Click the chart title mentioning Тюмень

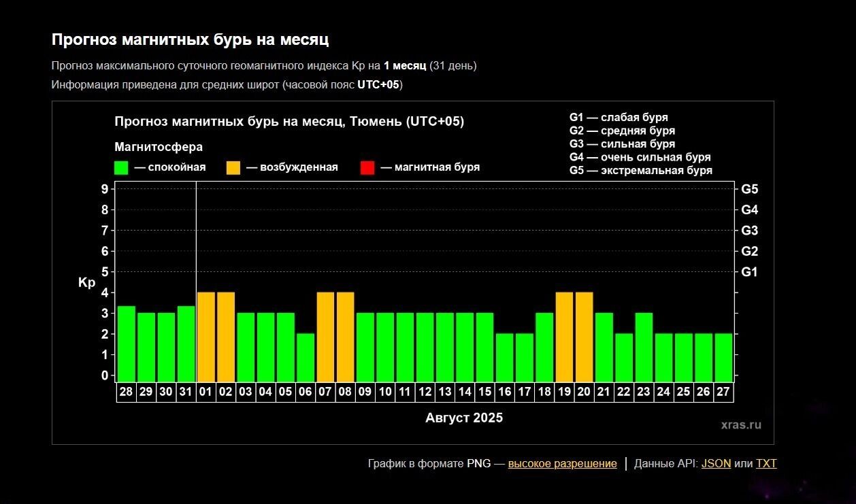289,122
